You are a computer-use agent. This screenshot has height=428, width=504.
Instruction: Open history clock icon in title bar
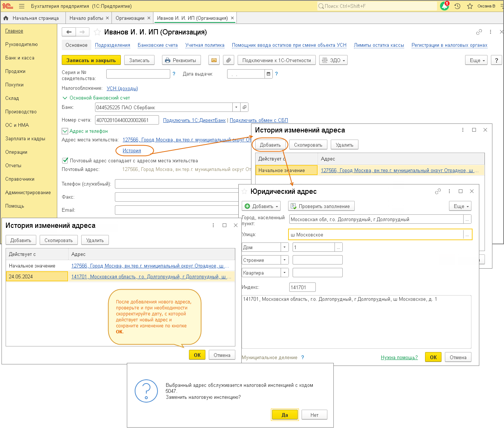(x=457, y=6)
